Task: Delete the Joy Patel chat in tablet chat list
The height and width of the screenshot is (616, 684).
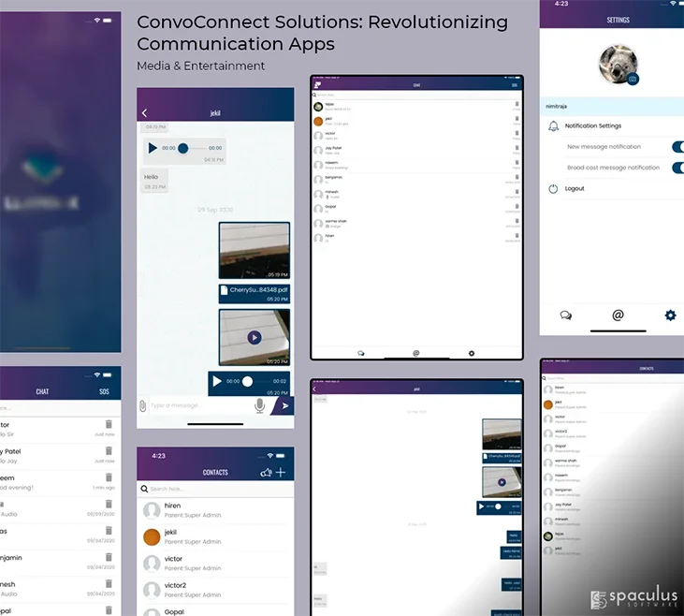Action: [x=517, y=148]
